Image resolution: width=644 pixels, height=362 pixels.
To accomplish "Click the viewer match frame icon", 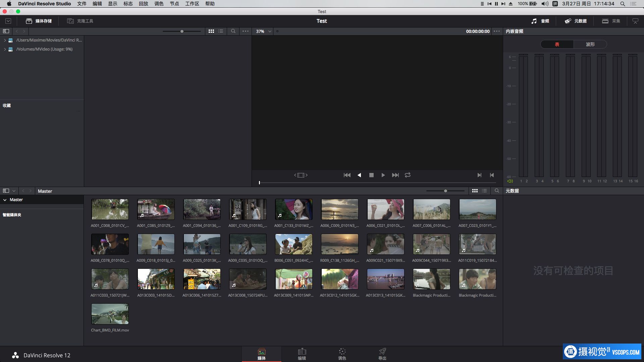I will pyautogui.click(x=301, y=175).
